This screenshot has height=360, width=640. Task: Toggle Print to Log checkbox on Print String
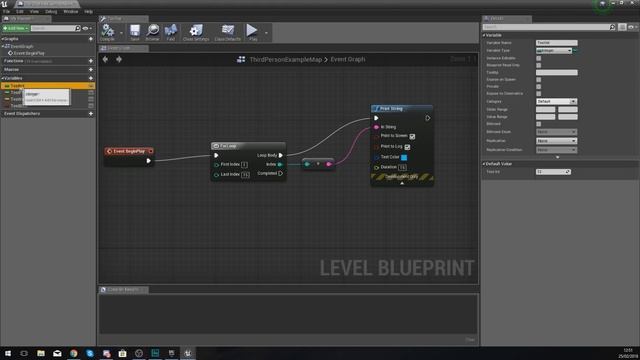coord(407,147)
